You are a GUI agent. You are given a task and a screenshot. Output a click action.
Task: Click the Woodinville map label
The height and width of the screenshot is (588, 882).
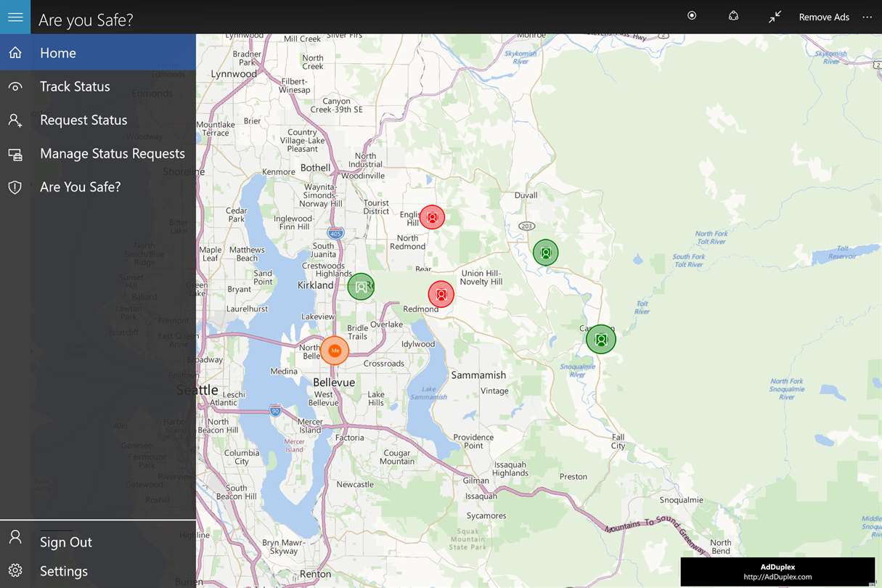coord(362,176)
